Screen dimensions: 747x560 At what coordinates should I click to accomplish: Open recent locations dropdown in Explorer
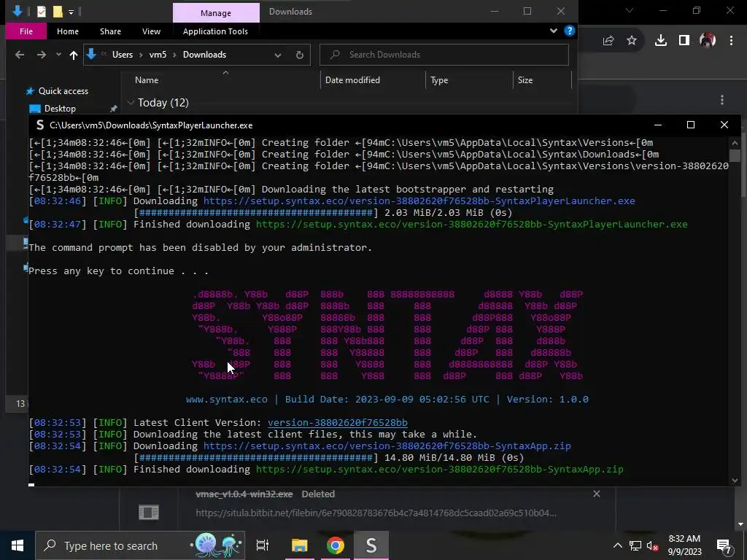pyautogui.click(x=58, y=55)
